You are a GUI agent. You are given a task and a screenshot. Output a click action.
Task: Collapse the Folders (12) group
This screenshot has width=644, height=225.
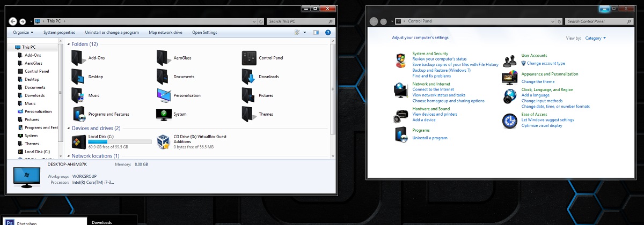point(68,44)
